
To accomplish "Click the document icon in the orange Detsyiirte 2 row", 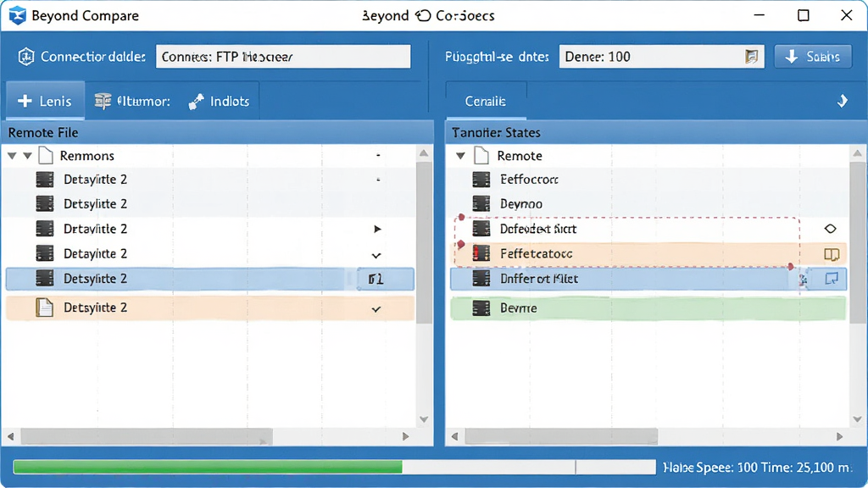I will pyautogui.click(x=44, y=308).
